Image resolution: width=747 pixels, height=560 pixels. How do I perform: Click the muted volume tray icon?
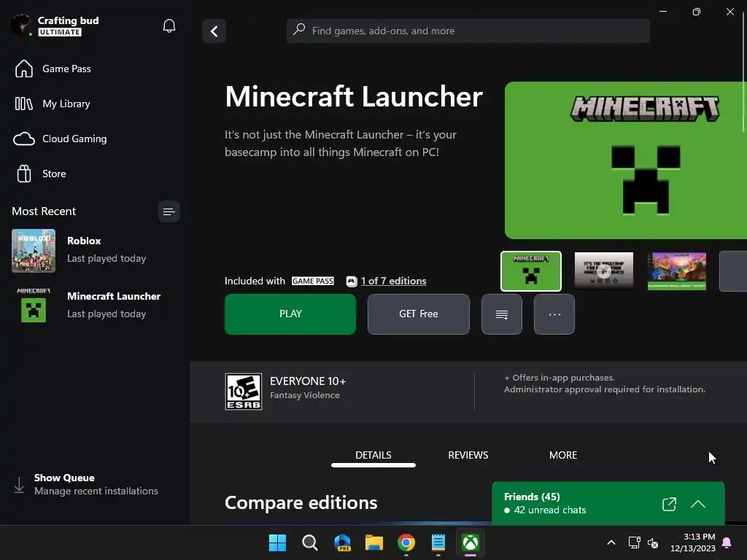653,542
